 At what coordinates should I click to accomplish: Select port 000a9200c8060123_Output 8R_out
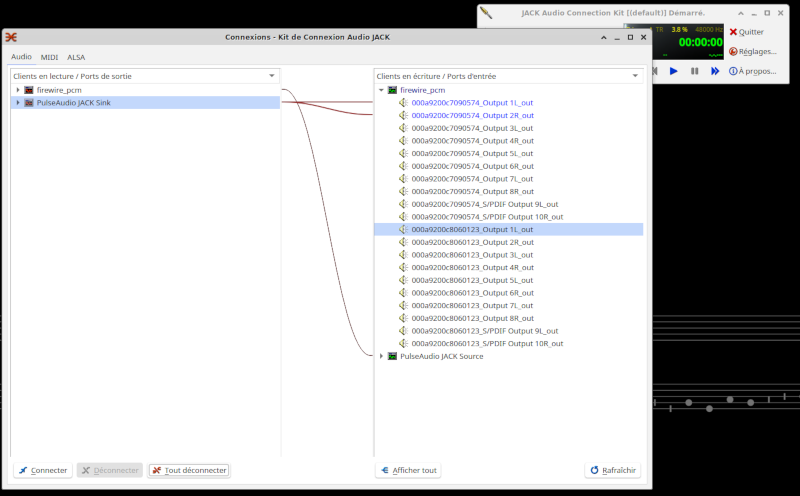(472, 318)
